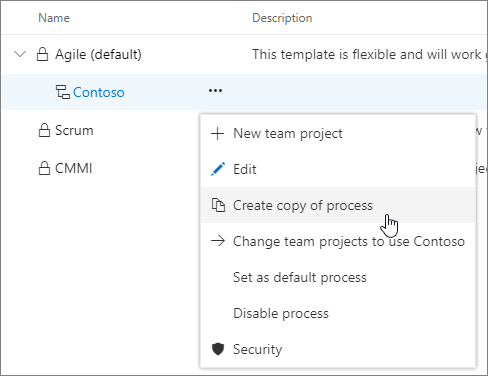Screen dimensions: 488x376
Task: Click the shield Security icon
Action: point(218,349)
